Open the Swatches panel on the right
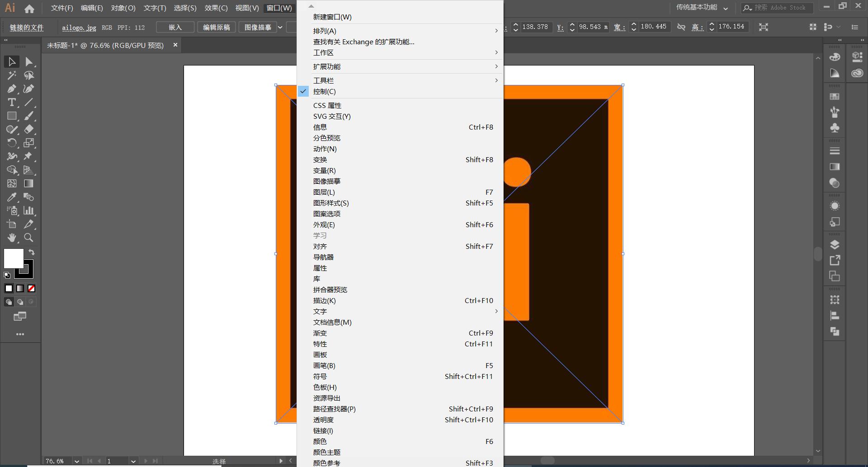 click(835, 96)
